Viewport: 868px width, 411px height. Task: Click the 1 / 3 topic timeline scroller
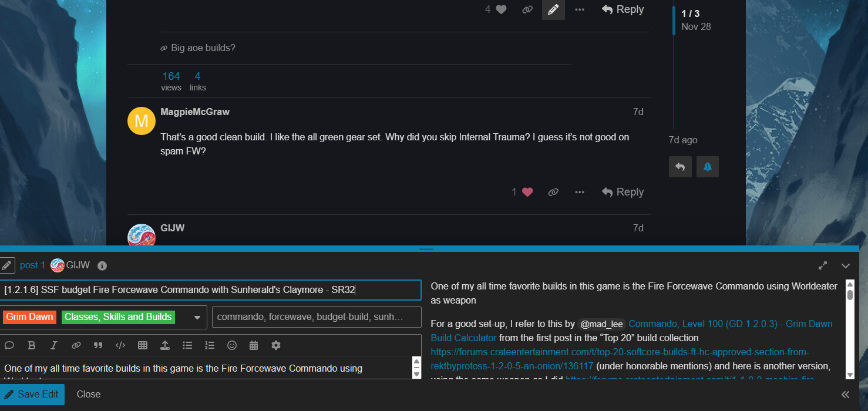pos(690,20)
